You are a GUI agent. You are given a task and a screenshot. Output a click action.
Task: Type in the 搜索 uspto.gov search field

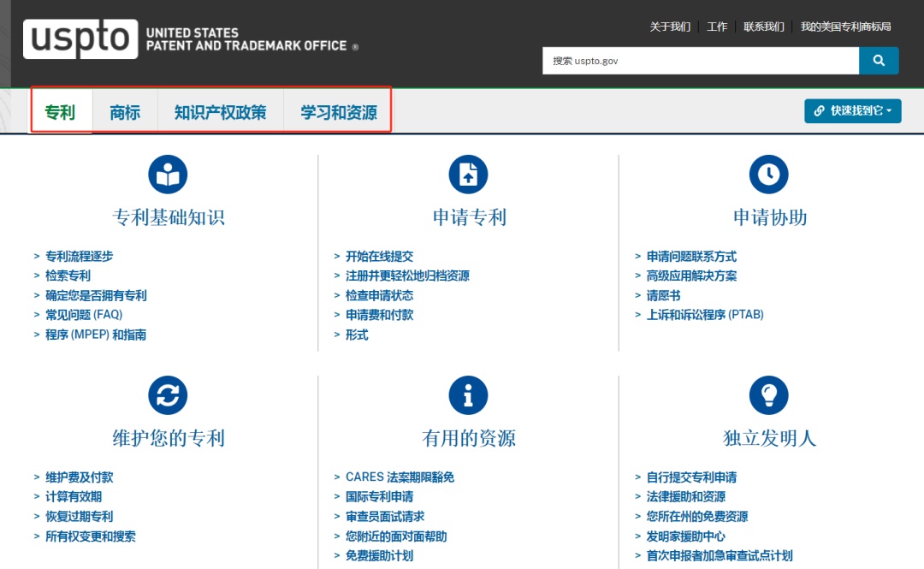(x=700, y=61)
